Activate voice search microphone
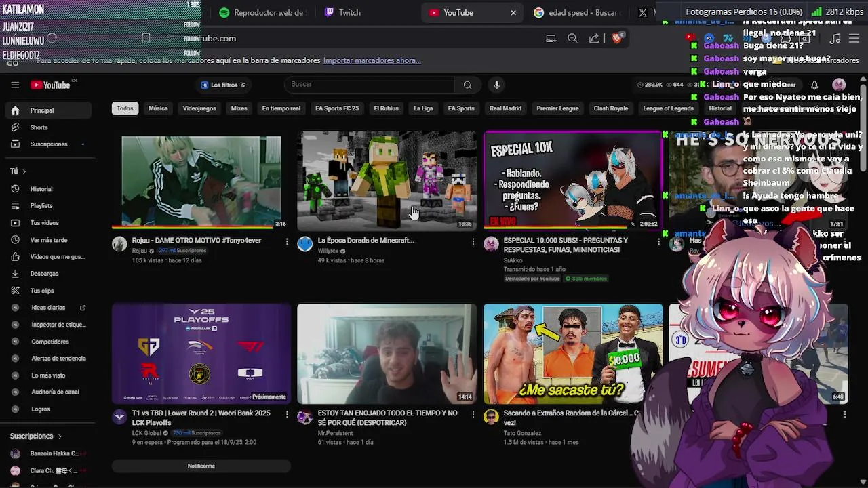 point(496,85)
